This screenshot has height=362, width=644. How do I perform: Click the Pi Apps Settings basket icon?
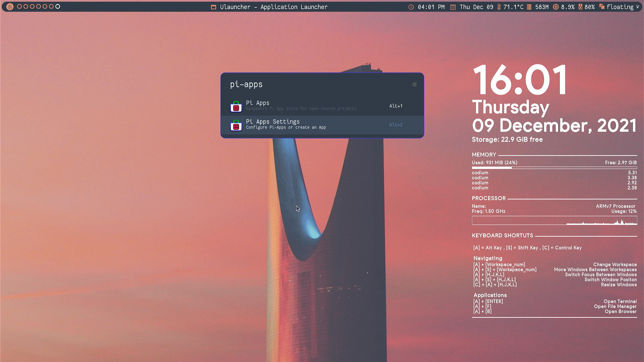click(x=236, y=125)
